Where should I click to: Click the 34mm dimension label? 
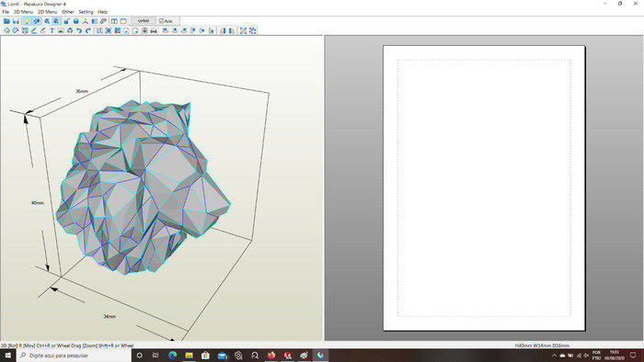pos(109,316)
